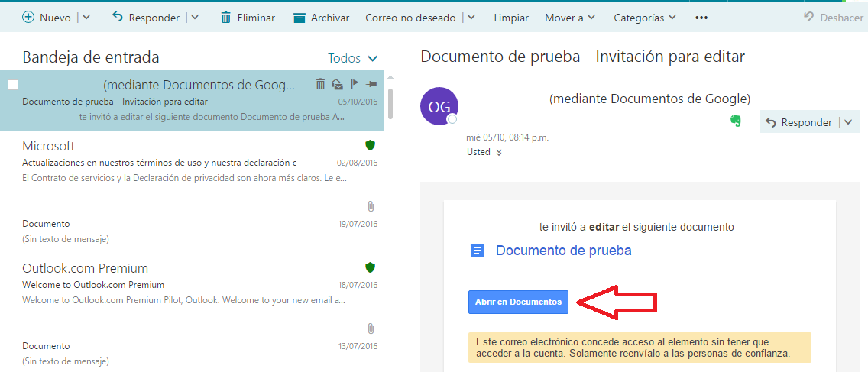Expand the toolbar Responder dropdown arrow

coord(194,17)
